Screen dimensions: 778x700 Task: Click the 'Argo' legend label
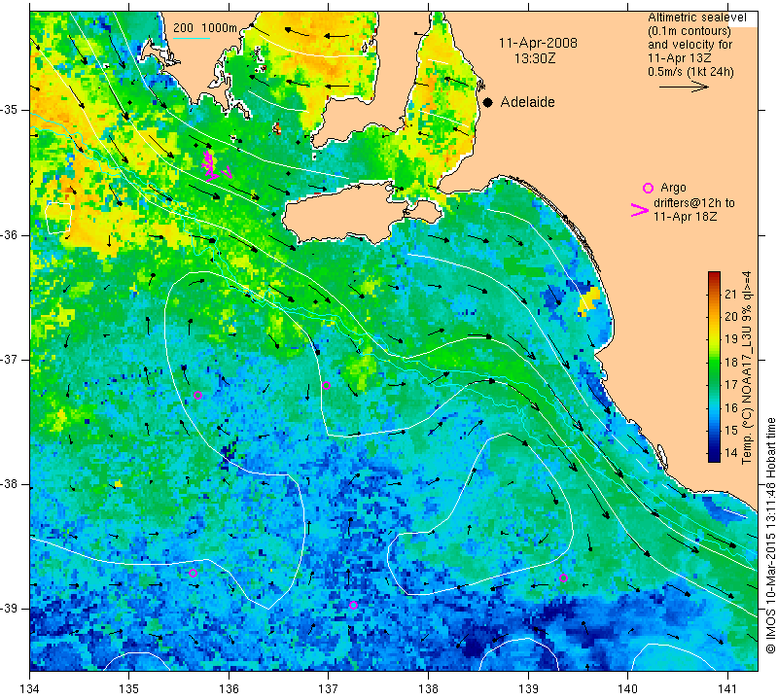click(673, 188)
